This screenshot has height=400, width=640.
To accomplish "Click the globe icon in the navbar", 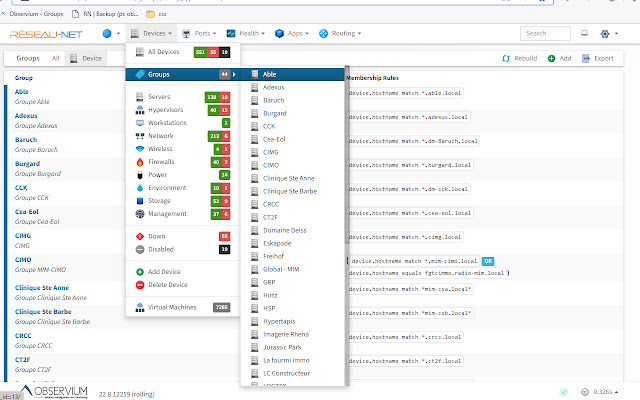I will 107,33.
